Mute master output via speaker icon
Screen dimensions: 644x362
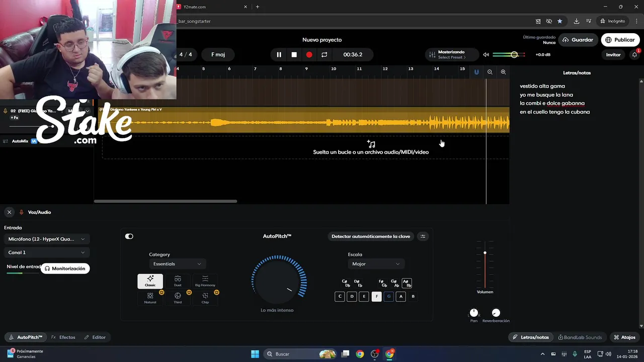[486, 55]
